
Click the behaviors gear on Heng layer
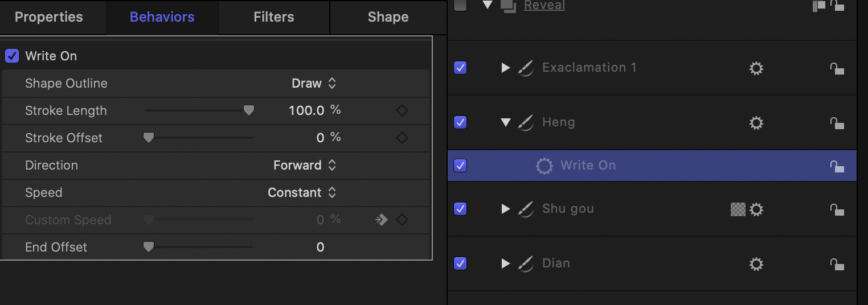[x=756, y=123]
